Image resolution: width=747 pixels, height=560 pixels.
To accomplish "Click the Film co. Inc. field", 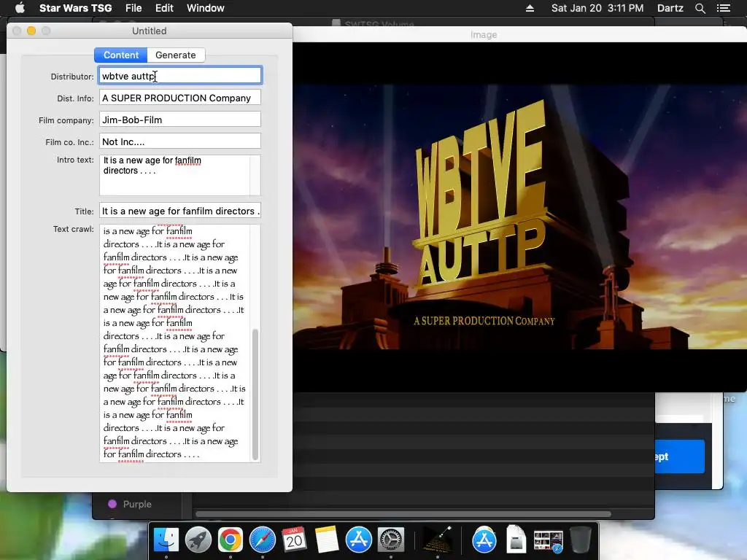I will click(x=180, y=141).
